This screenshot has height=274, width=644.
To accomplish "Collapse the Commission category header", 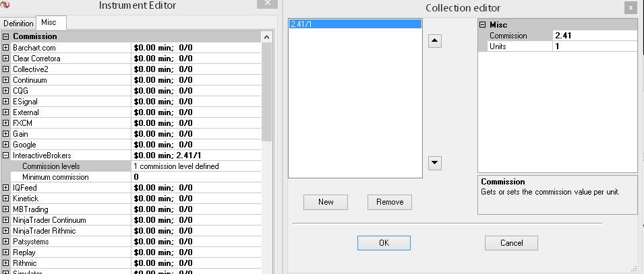I will point(6,36).
